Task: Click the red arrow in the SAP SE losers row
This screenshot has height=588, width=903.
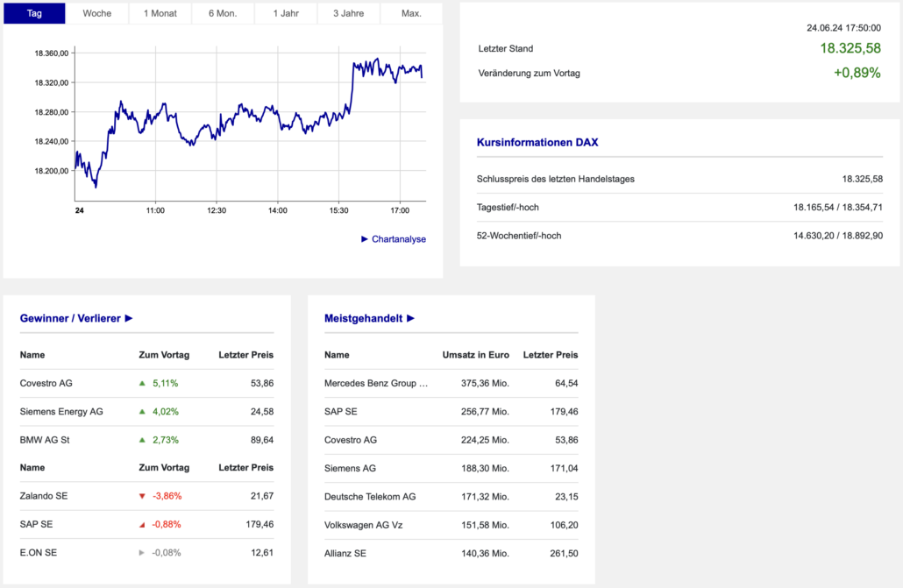Action: click(x=142, y=525)
